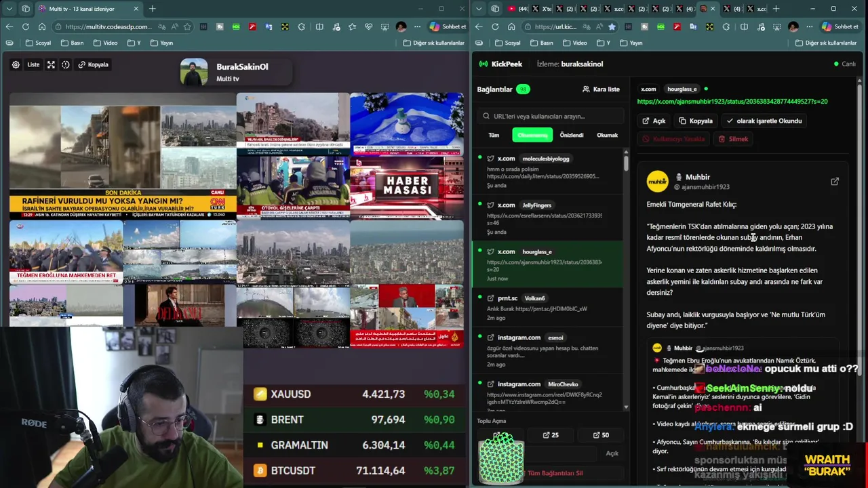Switch to Okumak filter tab
The height and width of the screenshot is (488, 868).
pyautogui.click(x=607, y=135)
